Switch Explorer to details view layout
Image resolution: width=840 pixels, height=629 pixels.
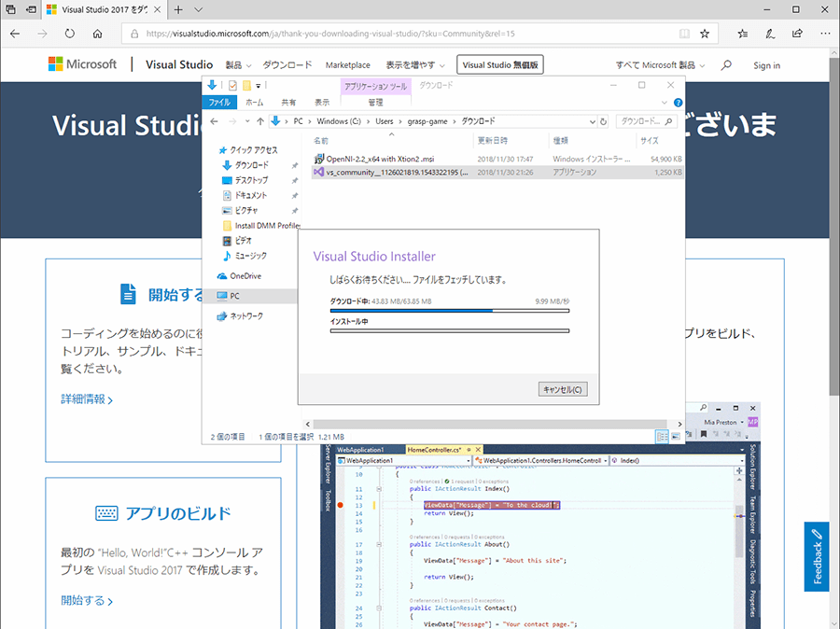[x=662, y=436]
